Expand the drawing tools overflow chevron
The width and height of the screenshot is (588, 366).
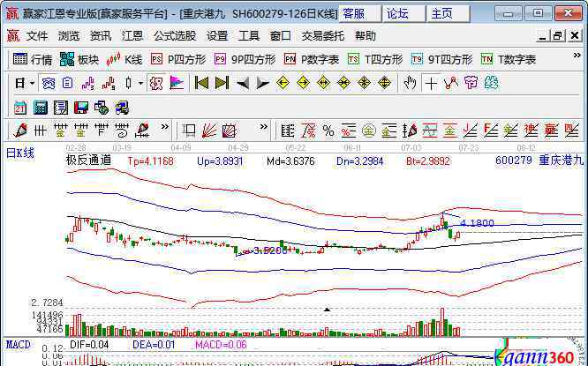pos(164,127)
